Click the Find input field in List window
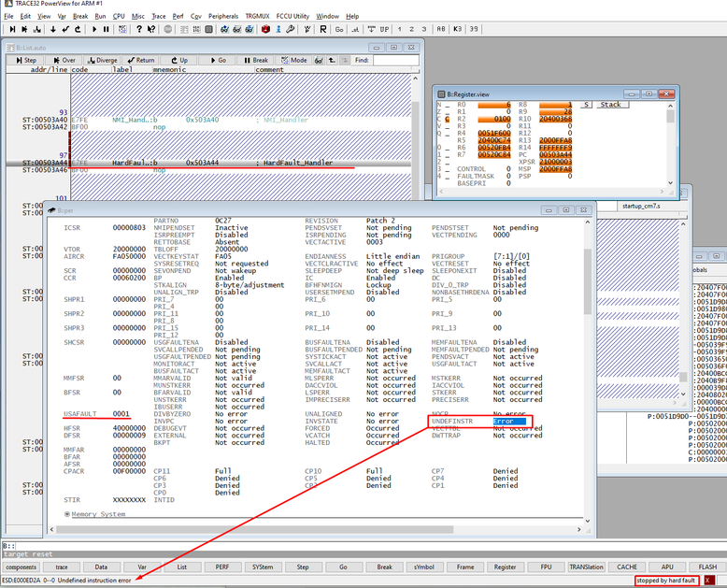This screenshot has width=727, height=588. pyautogui.click(x=396, y=60)
